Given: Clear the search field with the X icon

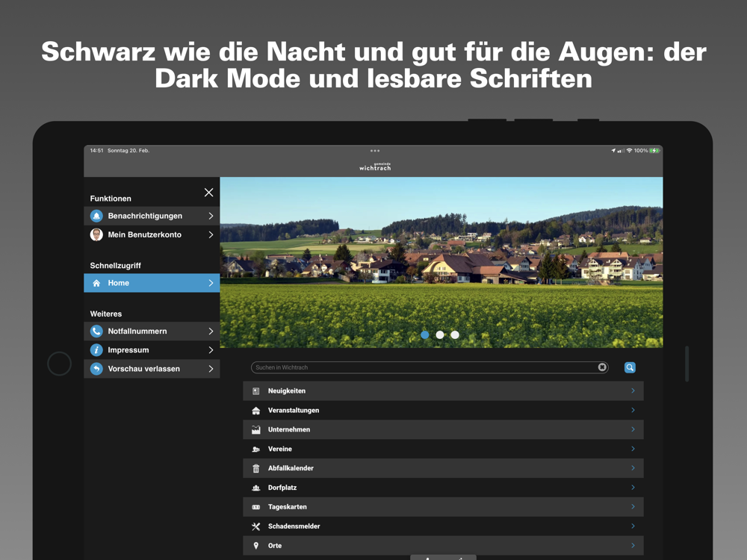Looking at the screenshot, I should point(602,367).
